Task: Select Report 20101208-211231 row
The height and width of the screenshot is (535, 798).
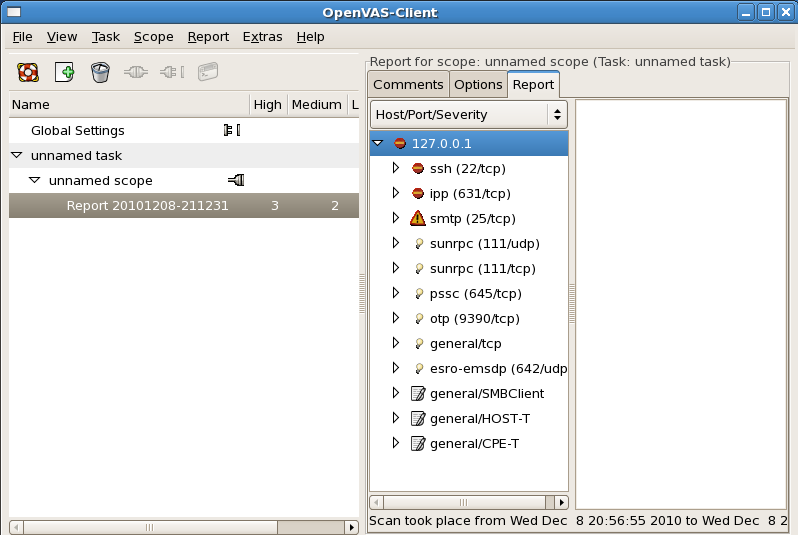Action: (184, 206)
